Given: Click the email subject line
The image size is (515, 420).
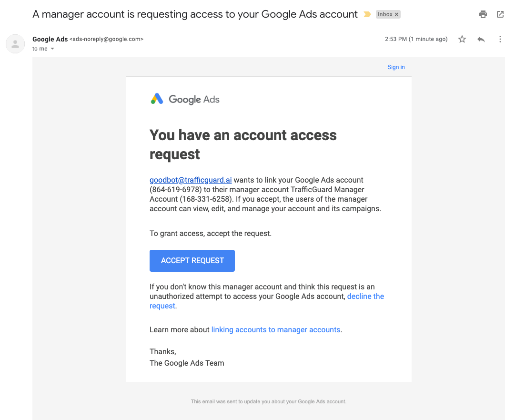Looking at the screenshot, I should (195, 14).
